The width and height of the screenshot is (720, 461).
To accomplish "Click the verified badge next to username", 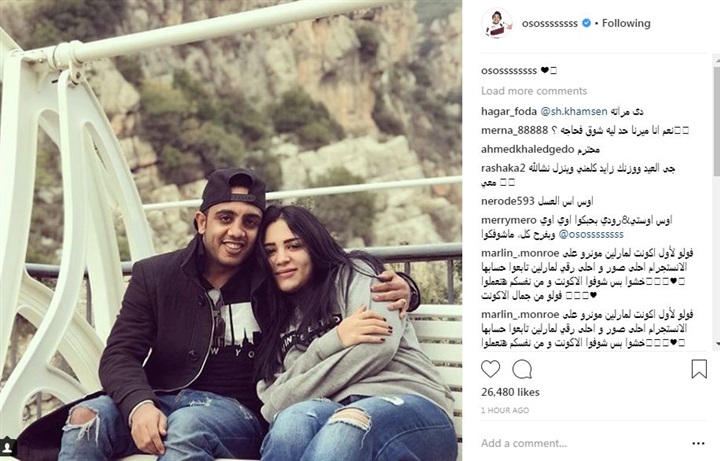I will coord(586,23).
